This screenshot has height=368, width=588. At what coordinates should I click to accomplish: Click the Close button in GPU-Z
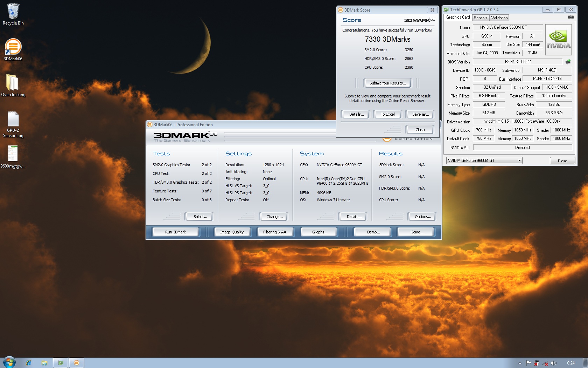pyautogui.click(x=562, y=161)
